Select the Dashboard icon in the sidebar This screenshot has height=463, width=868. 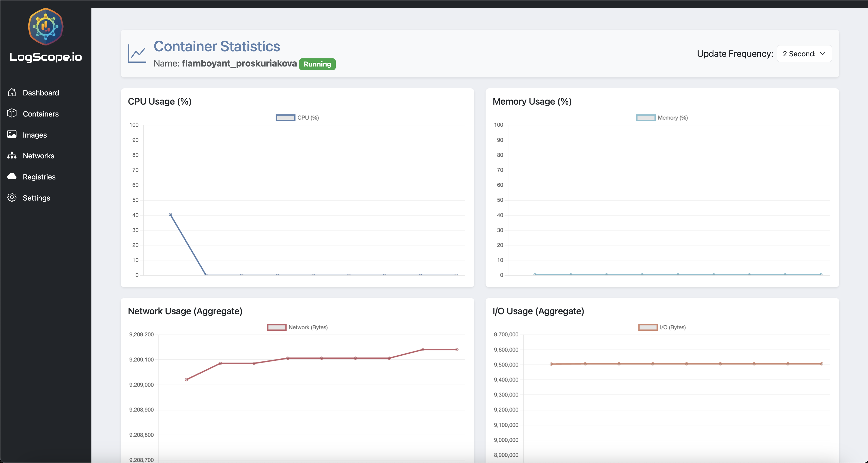point(12,92)
